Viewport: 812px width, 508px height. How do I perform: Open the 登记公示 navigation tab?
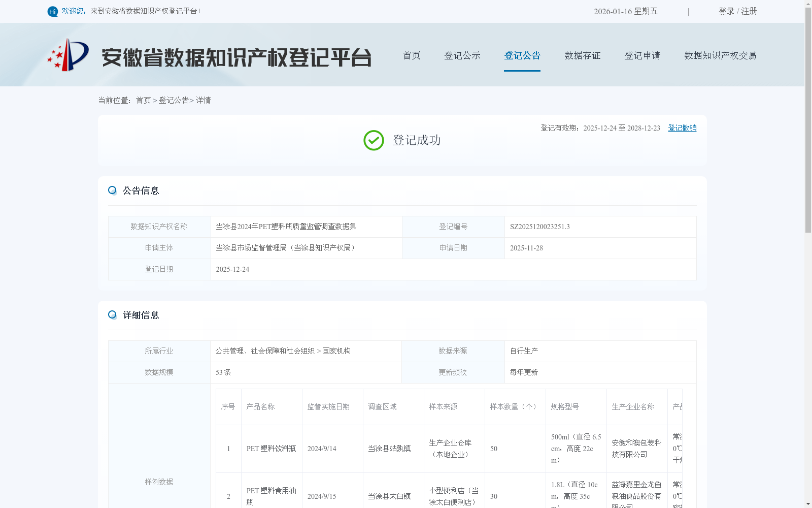tap(462, 55)
